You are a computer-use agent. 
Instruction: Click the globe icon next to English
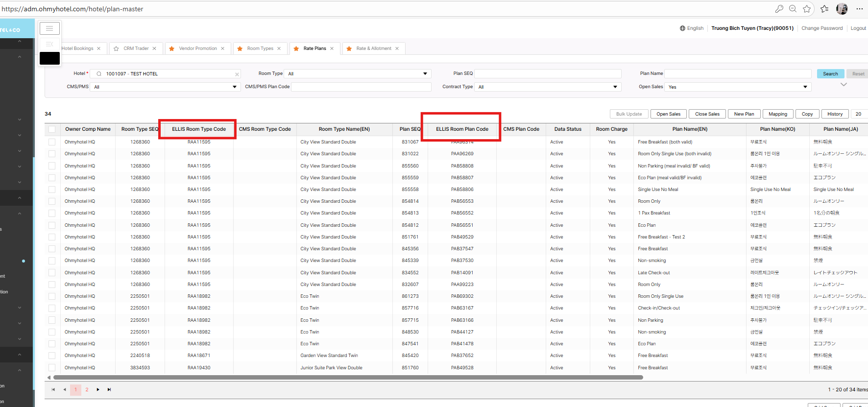(x=682, y=28)
